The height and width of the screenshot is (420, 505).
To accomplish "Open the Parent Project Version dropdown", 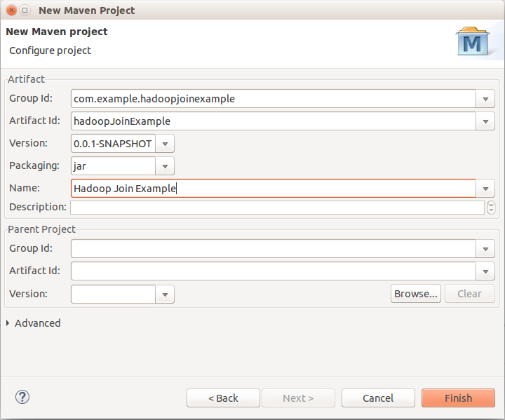I will tap(165, 294).
